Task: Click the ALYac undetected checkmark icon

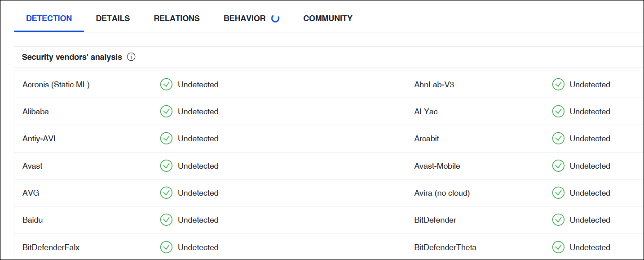Action: 558,112
